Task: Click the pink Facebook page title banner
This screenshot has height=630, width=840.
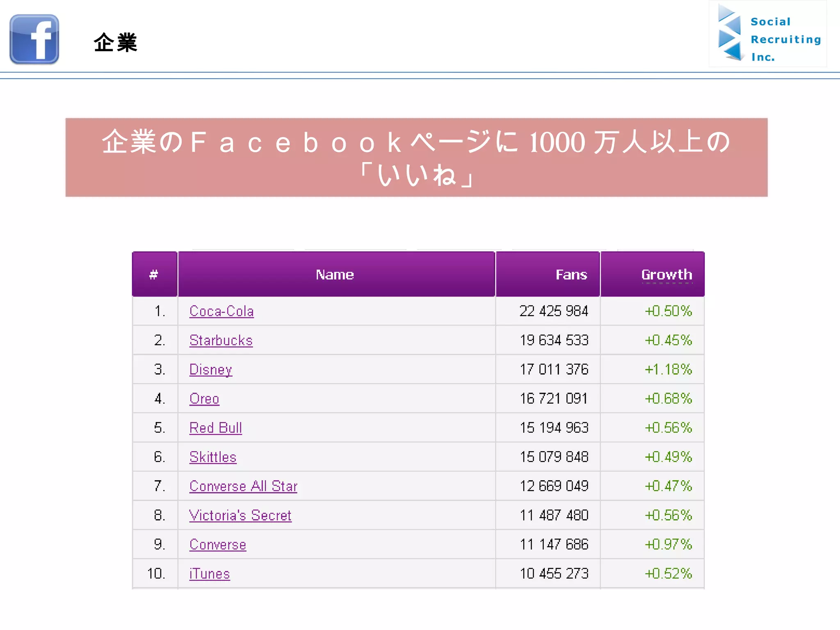Action: [x=416, y=157]
